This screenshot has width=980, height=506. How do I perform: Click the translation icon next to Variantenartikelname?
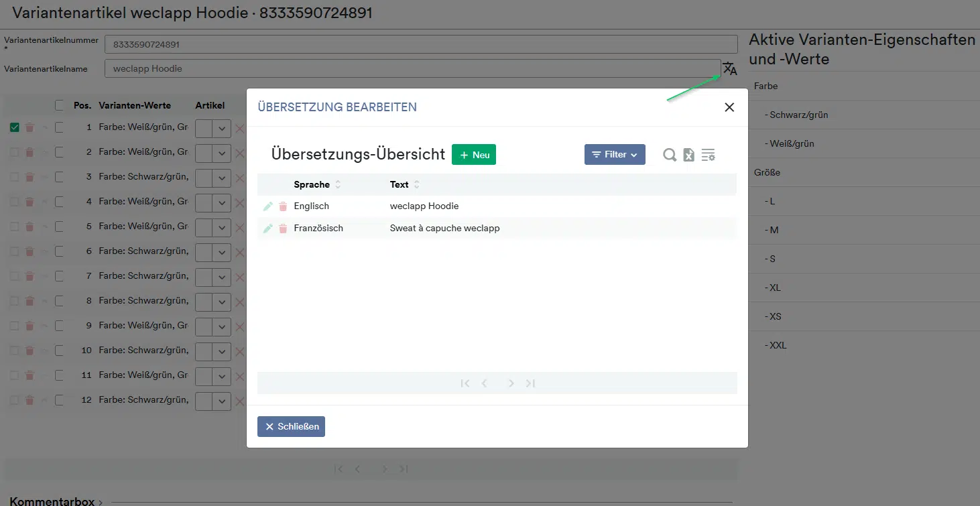tap(729, 68)
